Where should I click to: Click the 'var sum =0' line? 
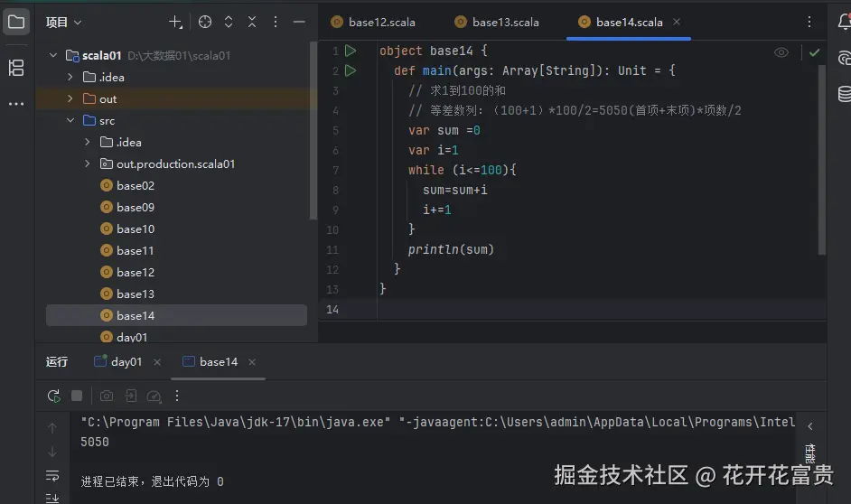click(444, 130)
